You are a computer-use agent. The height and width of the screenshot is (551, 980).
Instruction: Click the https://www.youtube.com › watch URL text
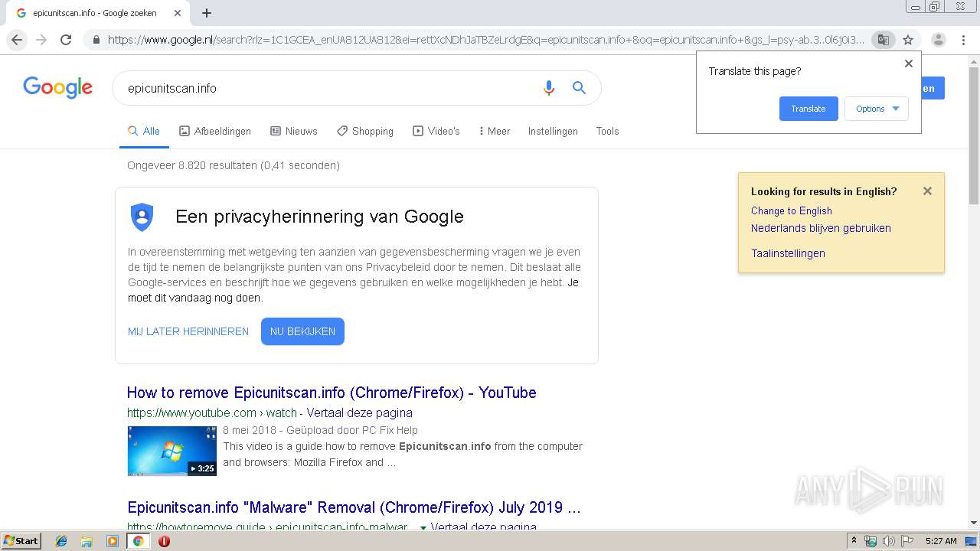(212, 412)
